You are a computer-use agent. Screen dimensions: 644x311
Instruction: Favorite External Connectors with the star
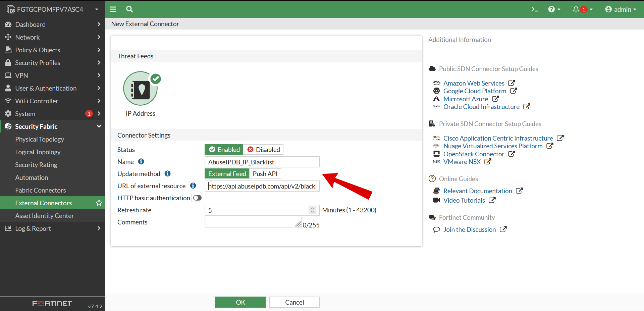(x=99, y=203)
